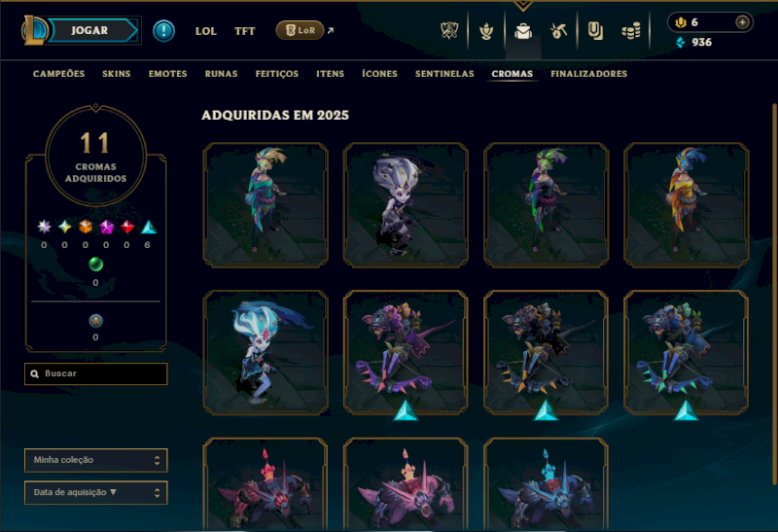Screen dimensions: 778x532
Task: Open the Loot hammer icon
Action: point(558,31)
